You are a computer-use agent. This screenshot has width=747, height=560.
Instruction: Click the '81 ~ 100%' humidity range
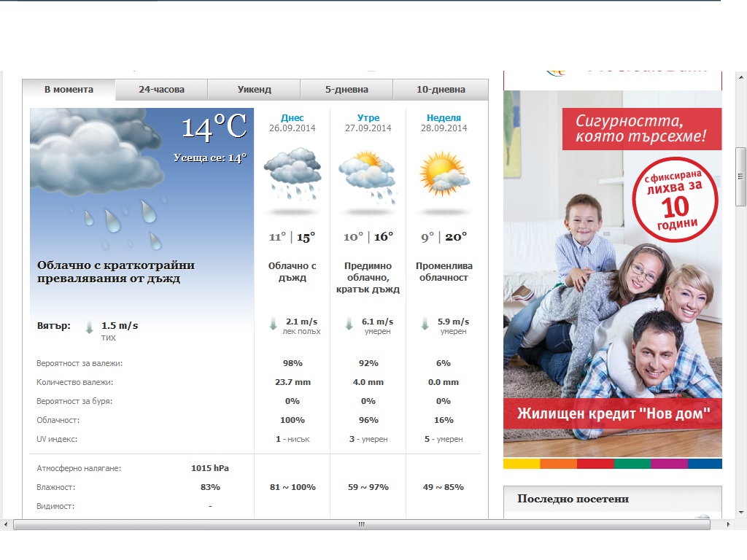tap(293, 488)
